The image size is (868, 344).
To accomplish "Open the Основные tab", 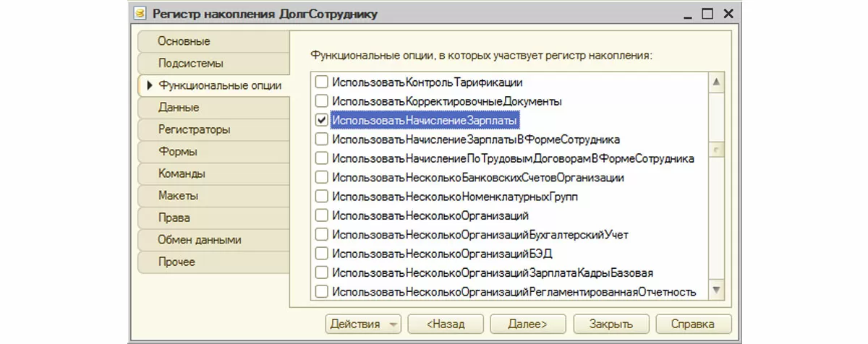I will [x=213, y=40].
